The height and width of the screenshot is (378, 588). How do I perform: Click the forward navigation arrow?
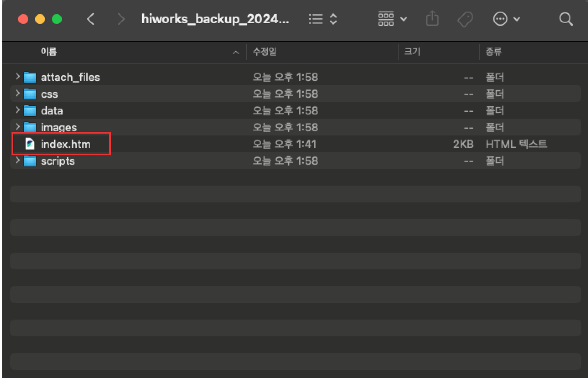[121, 19]
